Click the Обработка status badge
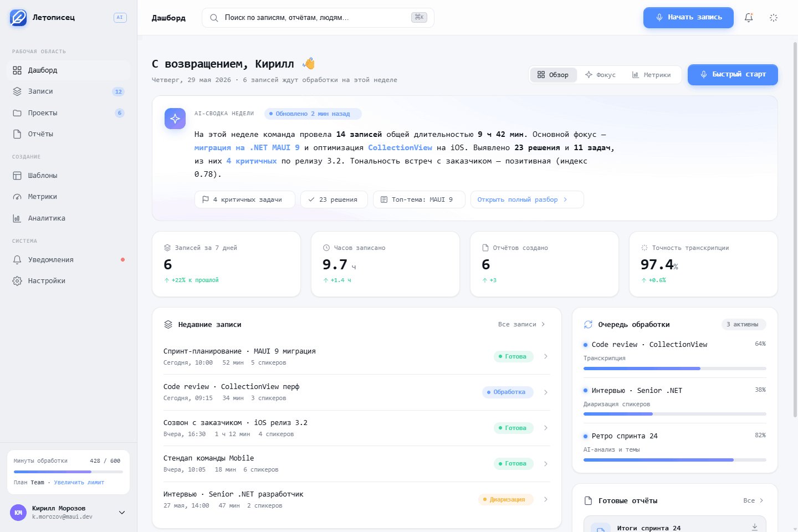The height and width of the screenshot is (532, 798). point(508,392)
